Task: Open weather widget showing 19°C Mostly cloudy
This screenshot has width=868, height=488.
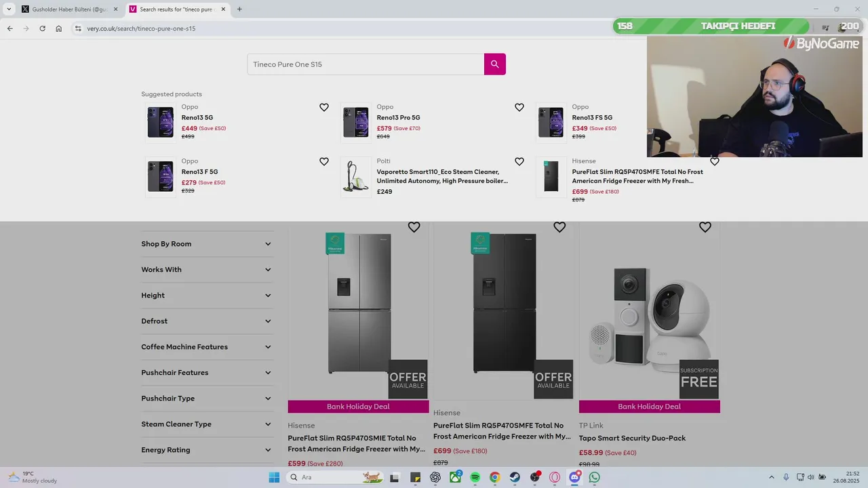Action: tap(32, 477)
